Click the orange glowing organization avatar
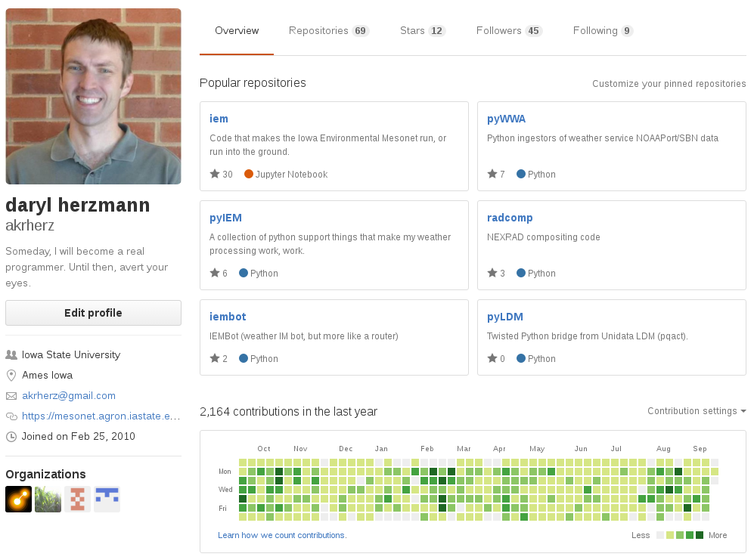 coord(18,499)
